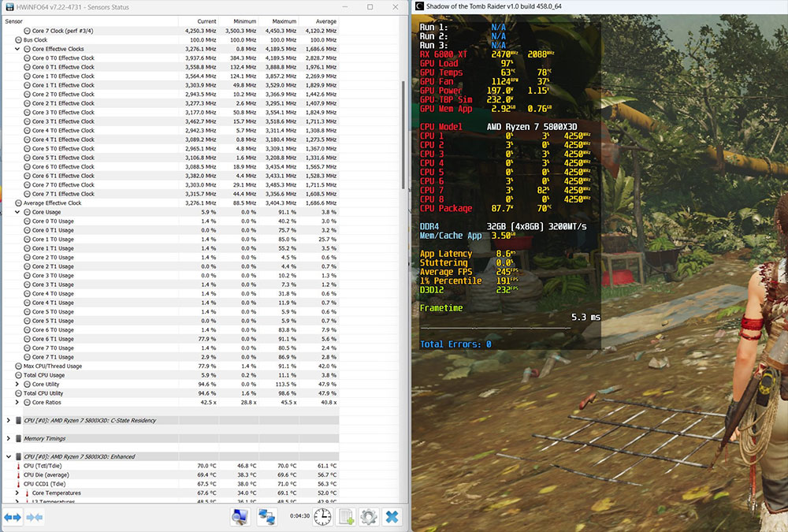Reset elapsed time with clock icon

322,517
